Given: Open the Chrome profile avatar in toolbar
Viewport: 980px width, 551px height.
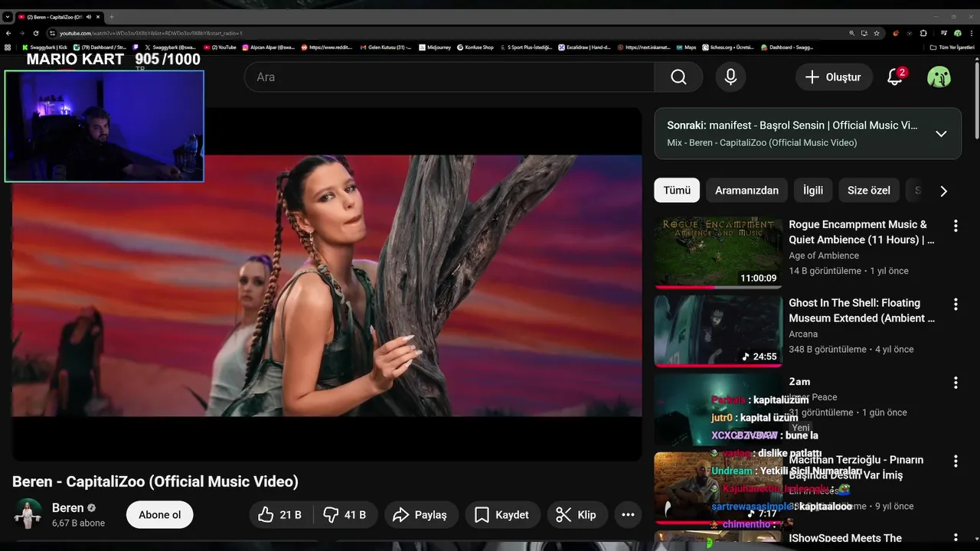Looking at the screenshot, I should click(957, 33).
